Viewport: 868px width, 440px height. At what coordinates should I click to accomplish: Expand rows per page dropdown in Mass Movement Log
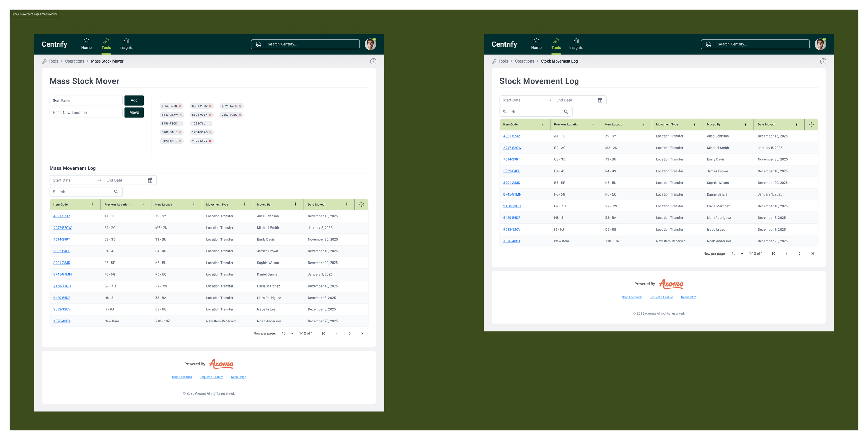click(x=292, y=333)
